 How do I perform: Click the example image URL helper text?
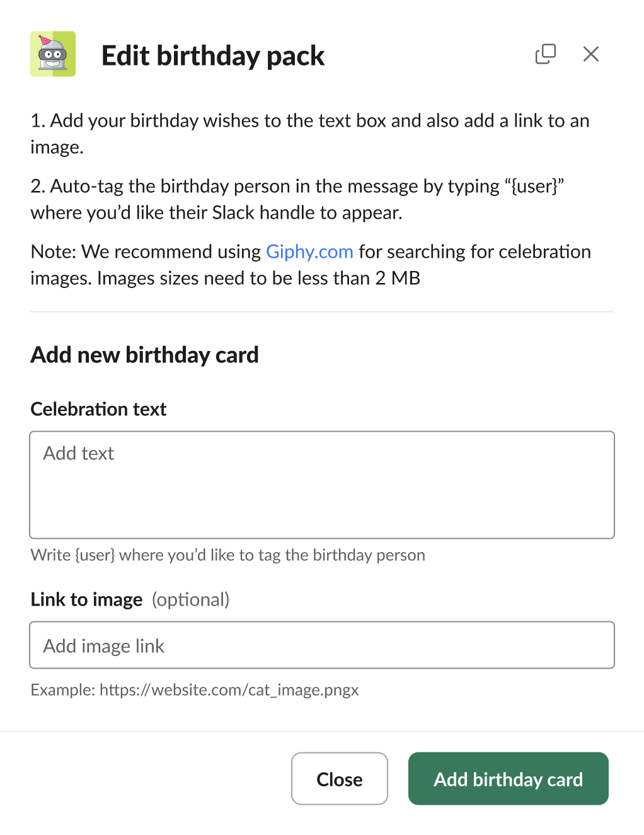(x=194, y=690)
